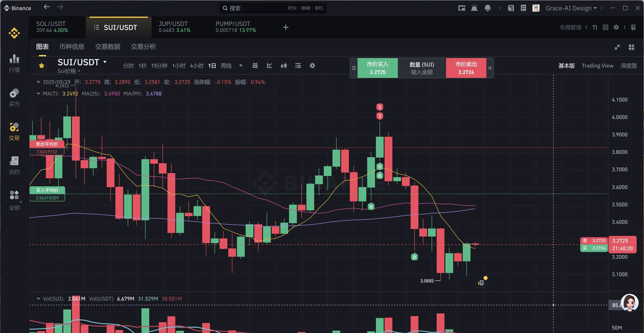
Task: Click 市价卖出 market sell button
Action: tap(466, 68)
